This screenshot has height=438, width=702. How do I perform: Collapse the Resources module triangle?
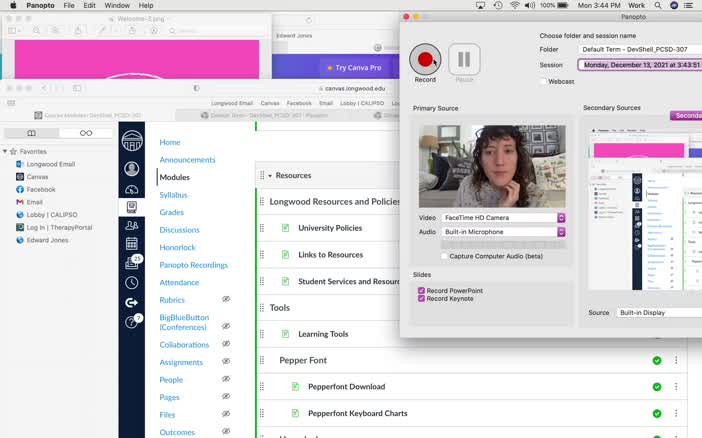(270, 176)
